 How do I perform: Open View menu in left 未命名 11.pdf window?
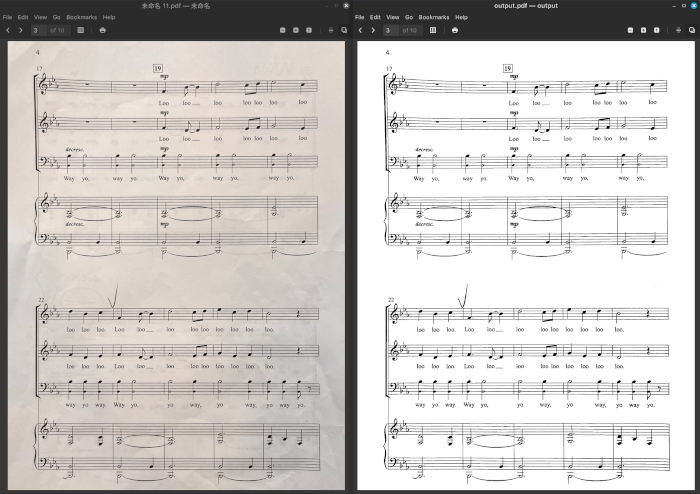(40, 17)
